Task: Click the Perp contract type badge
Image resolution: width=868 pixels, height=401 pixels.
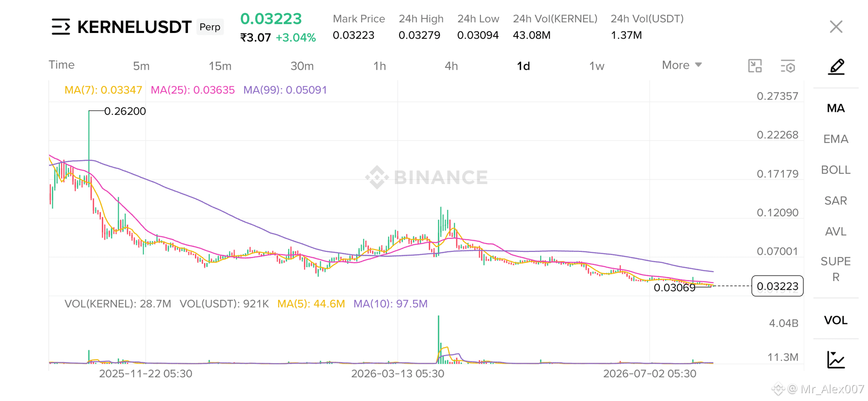Action: [x=210, y=27]
